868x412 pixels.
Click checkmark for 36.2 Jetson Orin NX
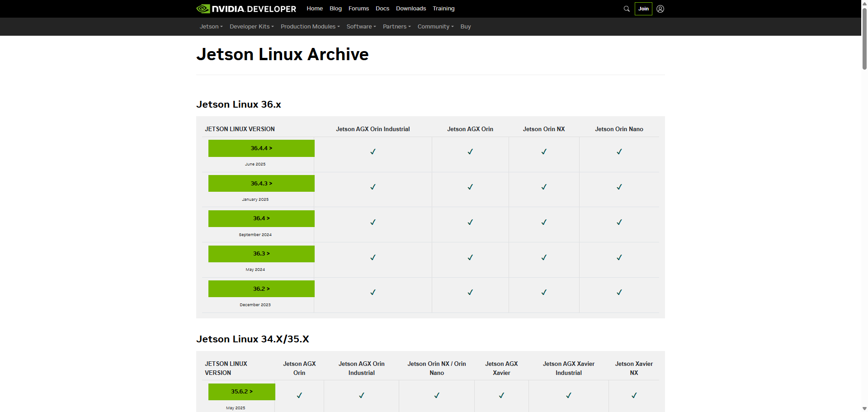544,292
